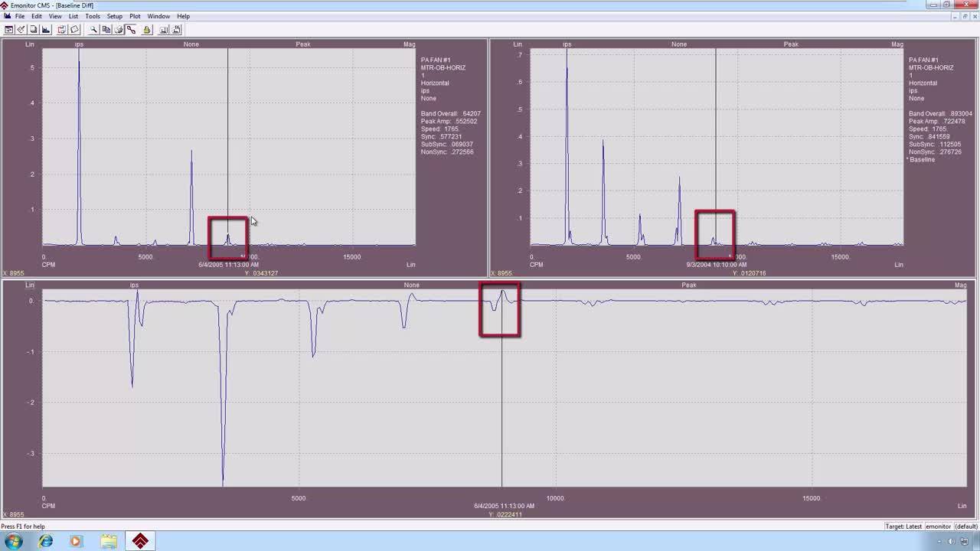Viewport: 980px width, 551px height.
Task: Click the spectrum plot toolbar icon
Action: point(46,30)
